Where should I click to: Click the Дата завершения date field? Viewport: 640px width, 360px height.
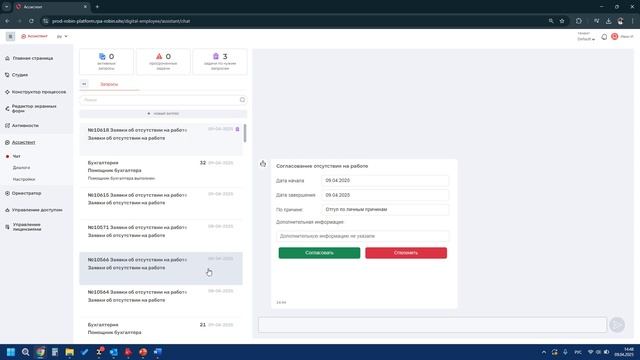pos(385,195)
